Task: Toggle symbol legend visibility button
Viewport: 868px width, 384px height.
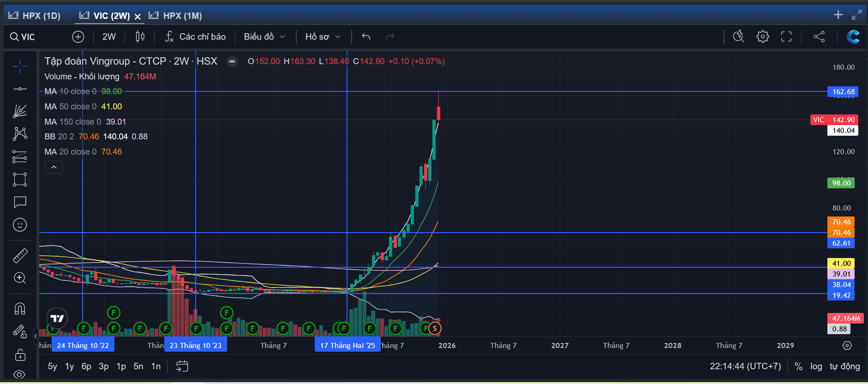Action: pos(232,61)
